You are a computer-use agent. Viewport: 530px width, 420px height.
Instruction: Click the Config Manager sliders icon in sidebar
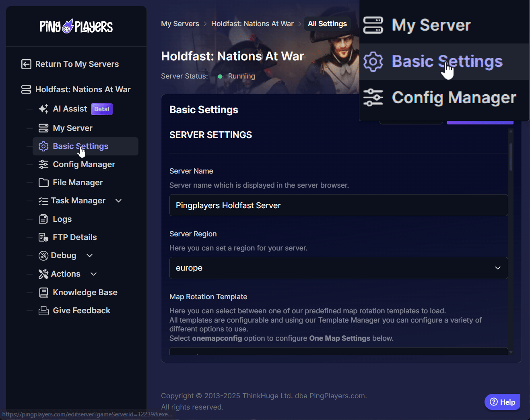click(x=43, y=164)
